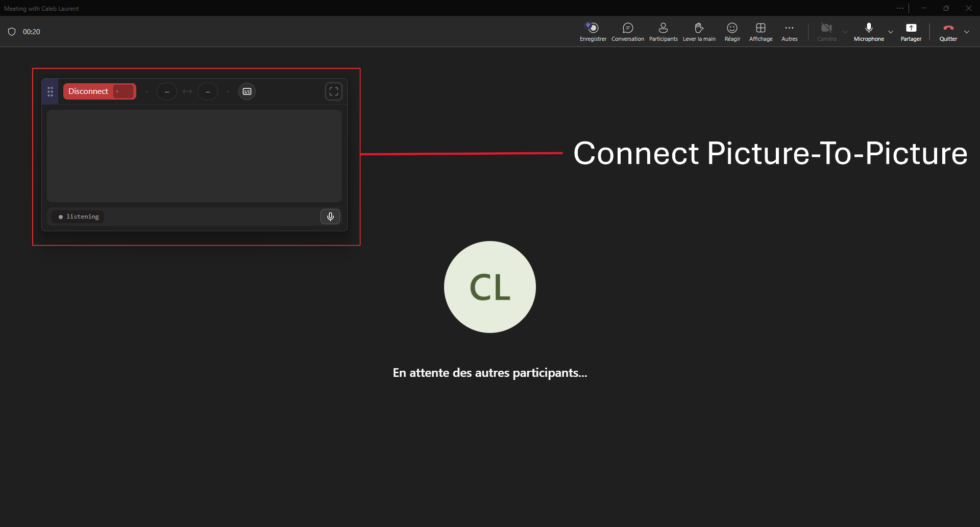Viewport: 980px width, 527px height.
Task: Click the Meeting with Caleb Laurent window title
Action: pyautogui.click(x=41, y=8)
